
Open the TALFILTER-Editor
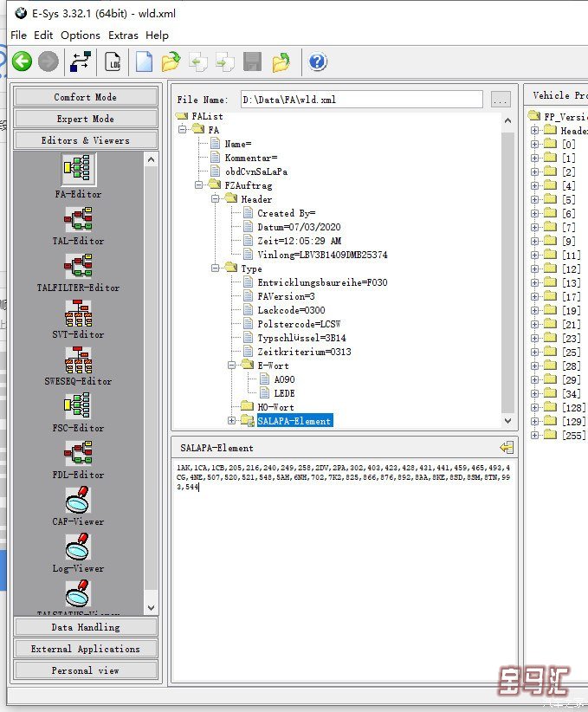coord(78,273)
